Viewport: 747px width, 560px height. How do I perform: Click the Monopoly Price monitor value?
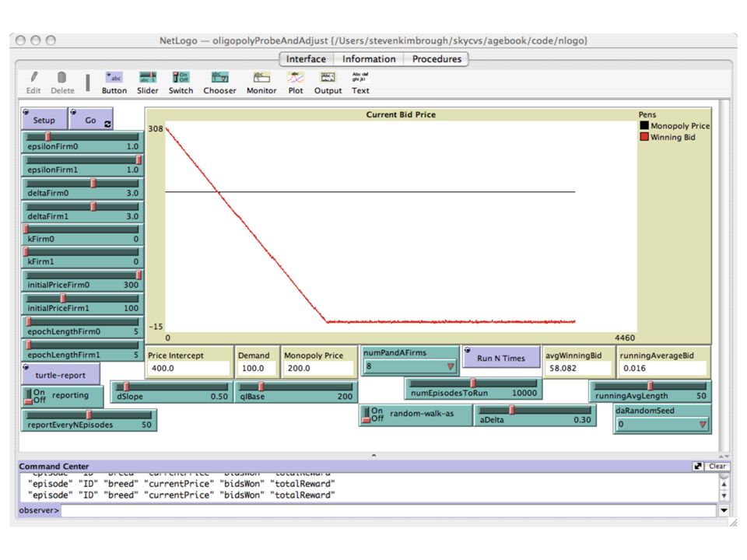click(318, 368)
